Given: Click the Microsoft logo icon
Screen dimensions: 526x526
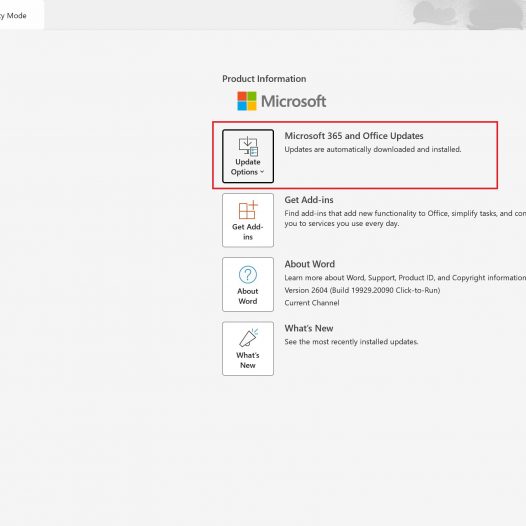Looking at the screenshot, I should pos(247,101).
